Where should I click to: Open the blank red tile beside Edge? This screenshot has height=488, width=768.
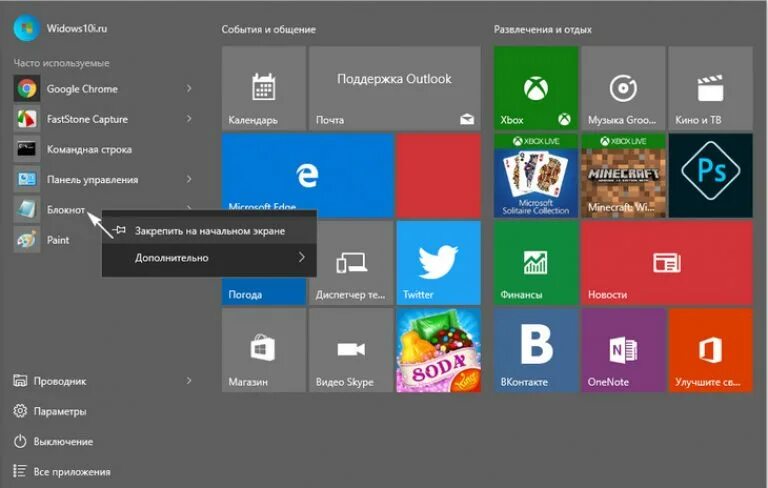(438, 175)
